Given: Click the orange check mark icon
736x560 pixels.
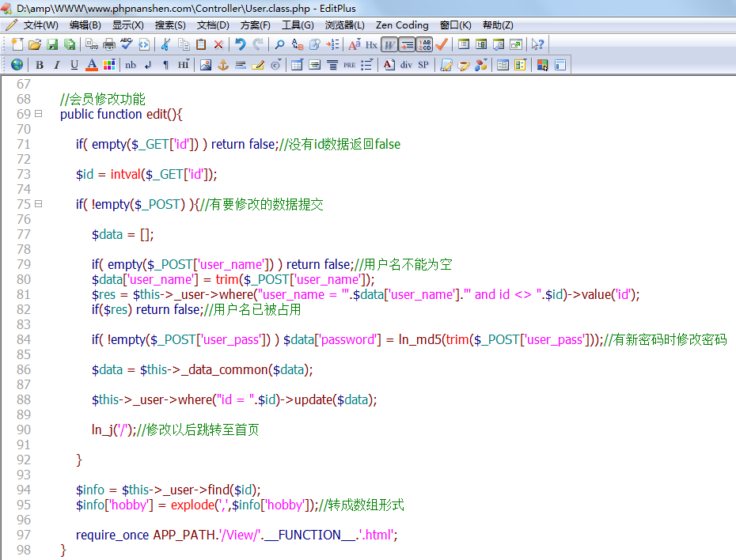Looking at the screenshot, I should [x=442, y=44].
